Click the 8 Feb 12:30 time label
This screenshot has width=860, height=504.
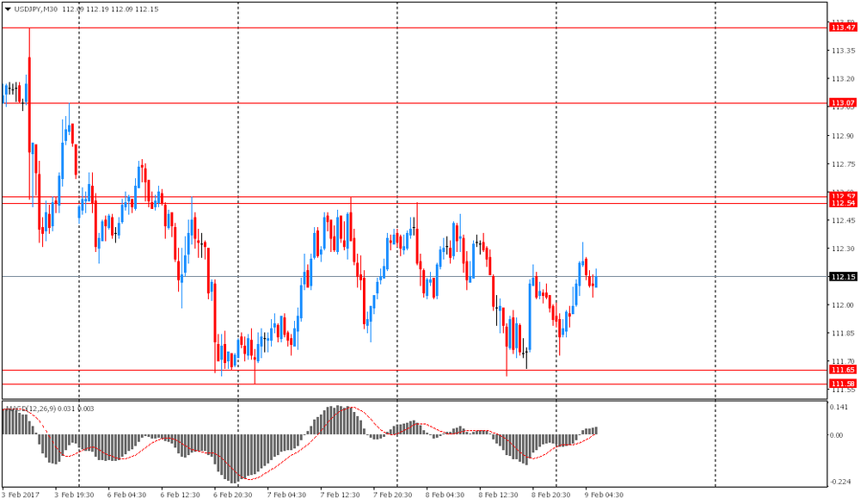point(499,495)
